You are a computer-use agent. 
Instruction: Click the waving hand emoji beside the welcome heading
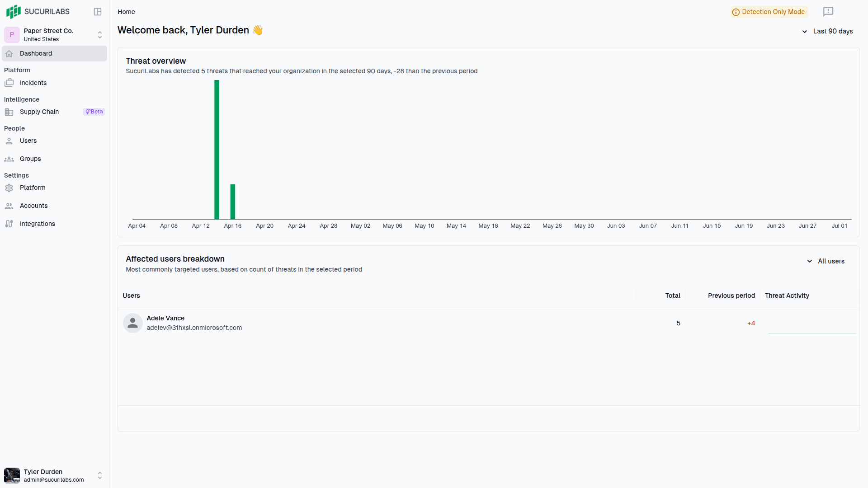(258, 30)
